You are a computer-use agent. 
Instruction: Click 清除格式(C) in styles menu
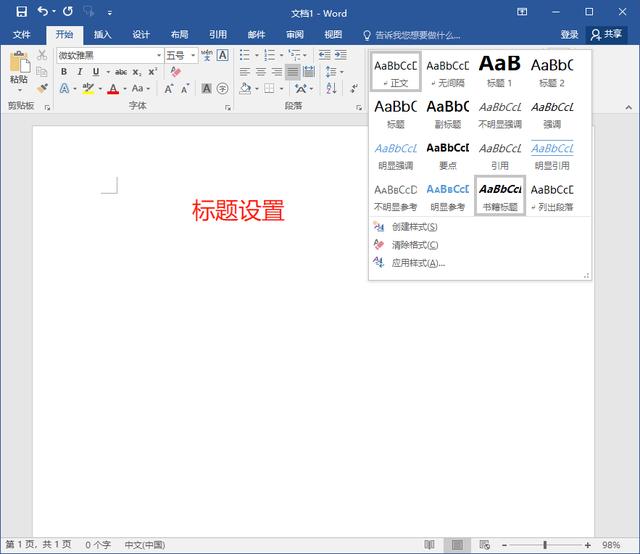pyautogui.click(x=415, y=245)
